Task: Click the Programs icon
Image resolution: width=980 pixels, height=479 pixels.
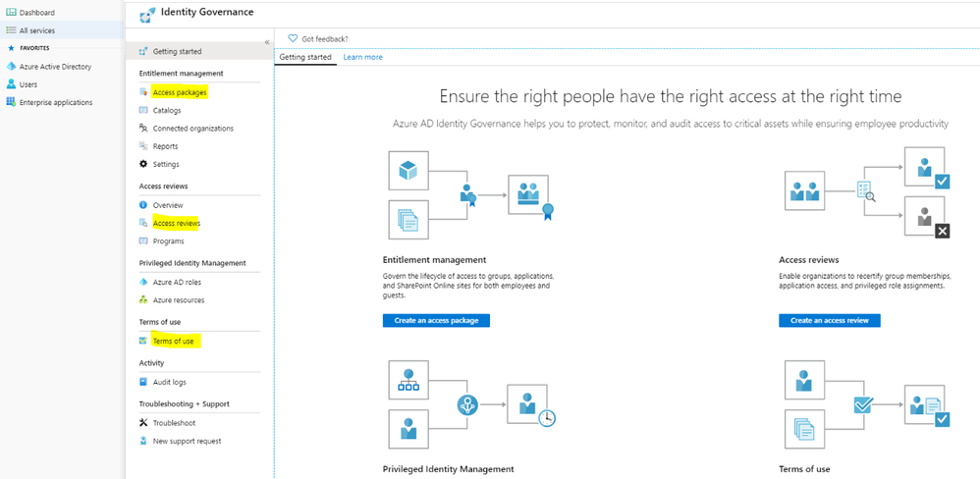Action: coord(143,241)
